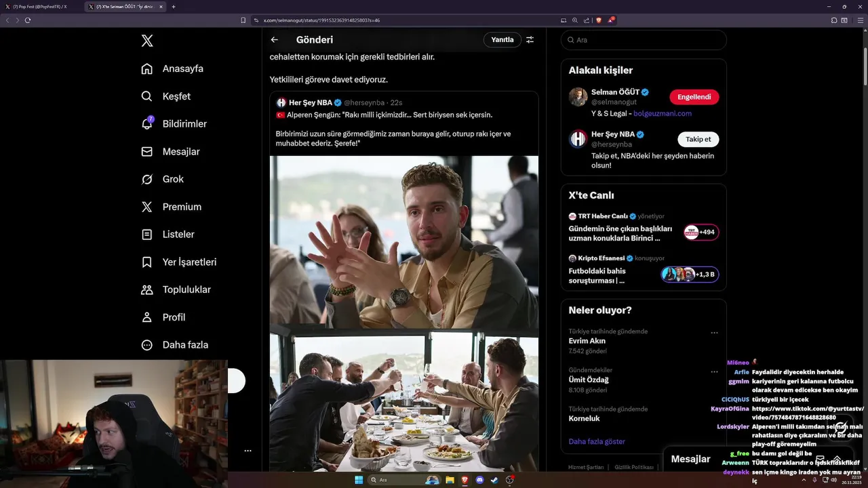This screenshot has width=868, height=488.
Task: Go to Anasayfa in sidebar
Action: click(x=172, y=68)
